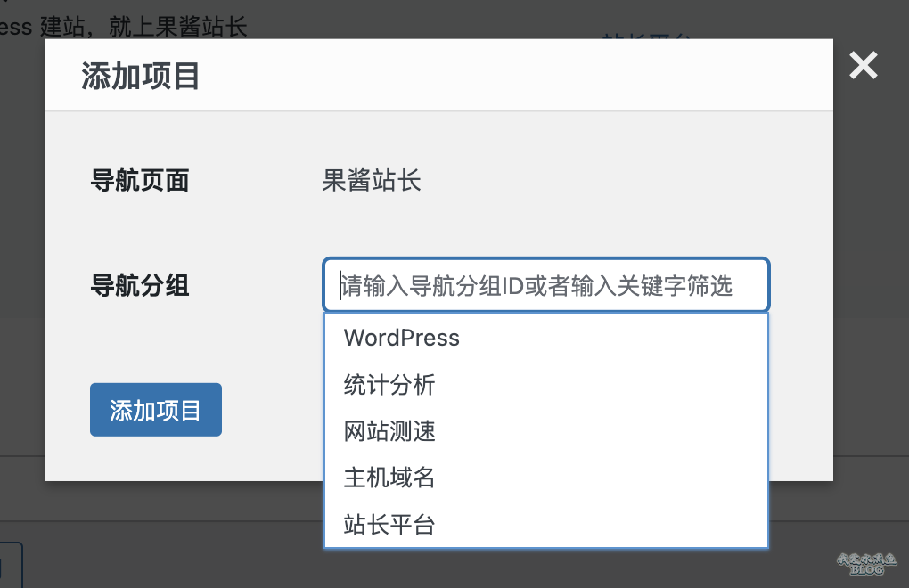This screenshot has width=909, height=588.
Task: Click background text 建站，就上果酱站长
Action: [x=143, y=27]
